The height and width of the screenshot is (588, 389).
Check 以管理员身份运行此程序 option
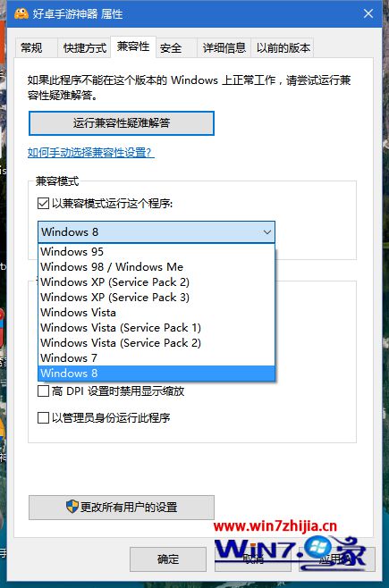pos(43,417)
